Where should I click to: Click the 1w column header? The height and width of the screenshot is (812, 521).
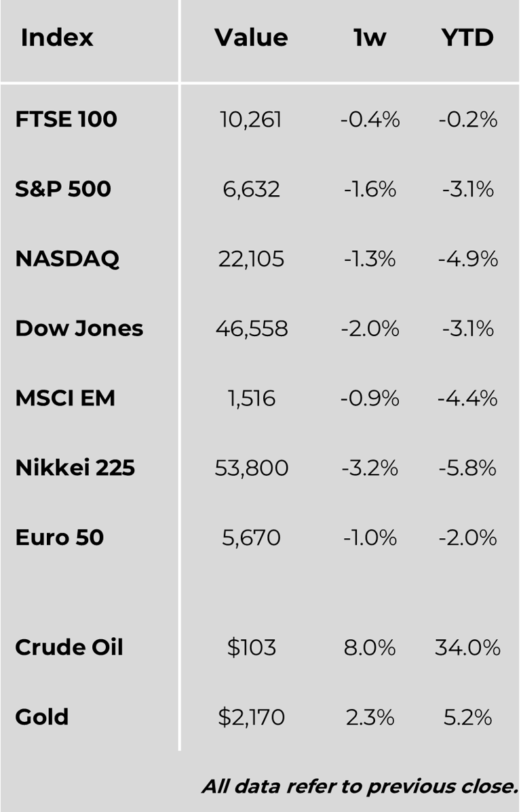click(x=370, y=38)
